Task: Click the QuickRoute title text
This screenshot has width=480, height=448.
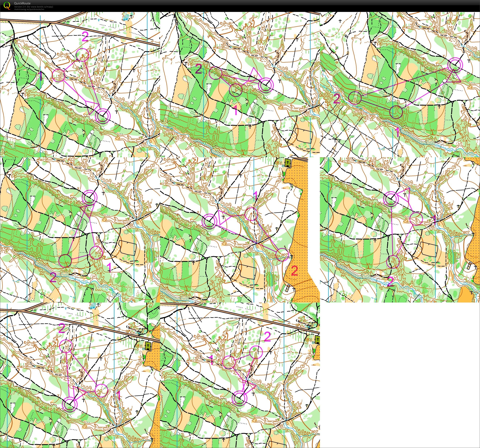Action: click(x=22, y=3)
